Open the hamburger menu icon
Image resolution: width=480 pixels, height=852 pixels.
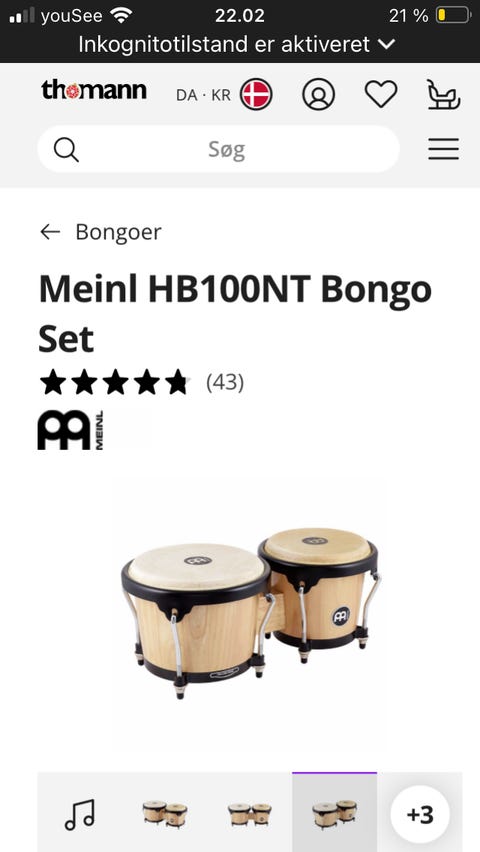[x=444, y=149]
